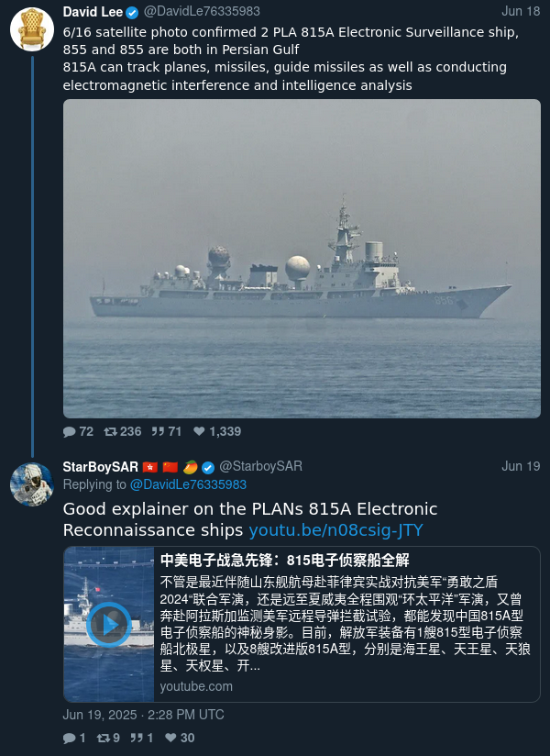Click the reply bubble icon showing 1
This screenshot has height=756, width=550.
coord(70,738)
